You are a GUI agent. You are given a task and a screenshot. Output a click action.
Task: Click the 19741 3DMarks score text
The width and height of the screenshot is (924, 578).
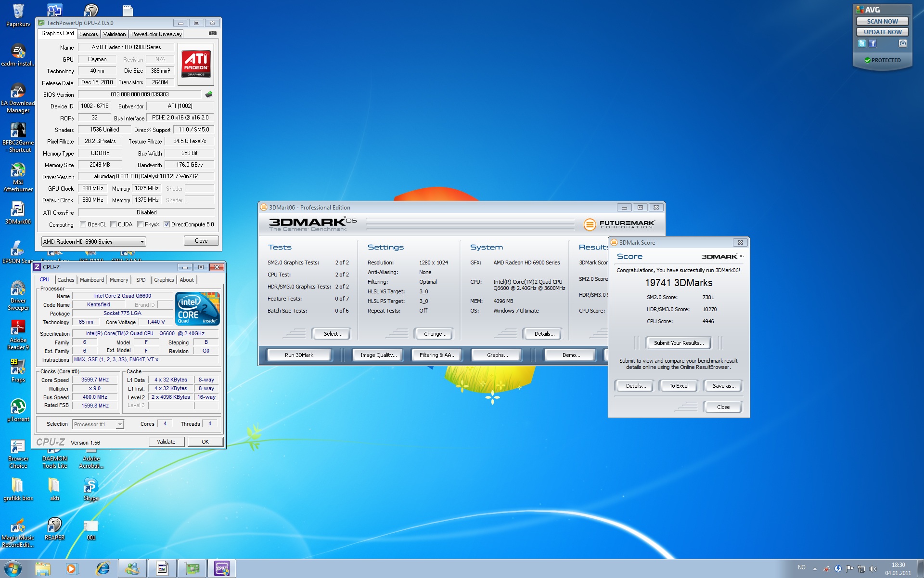tap(679, 283)
